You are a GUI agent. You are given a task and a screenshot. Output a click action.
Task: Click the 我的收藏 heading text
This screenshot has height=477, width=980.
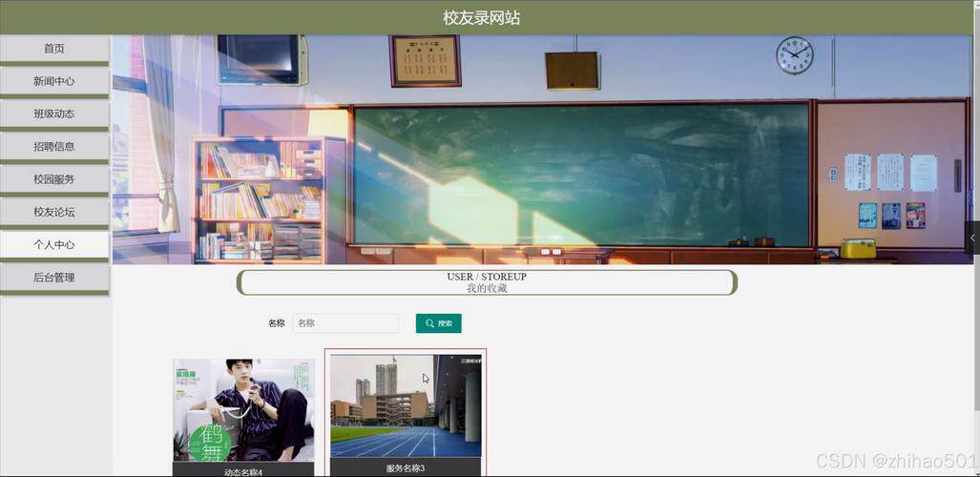[487, 288]
